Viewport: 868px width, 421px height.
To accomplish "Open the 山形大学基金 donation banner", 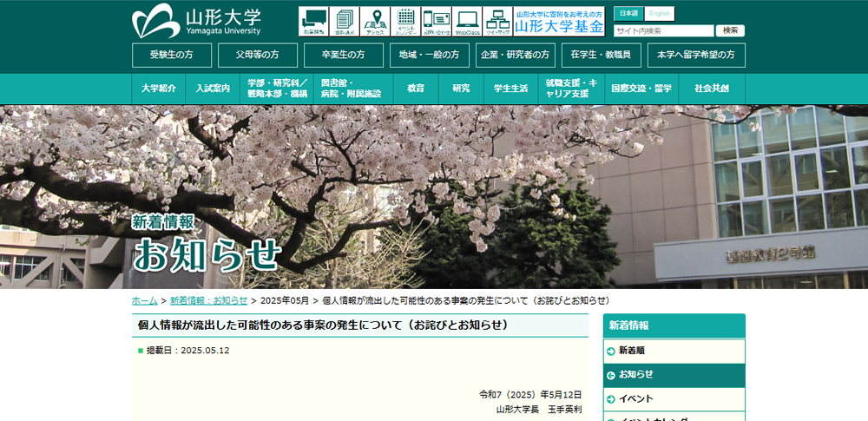I will (559, 22).
